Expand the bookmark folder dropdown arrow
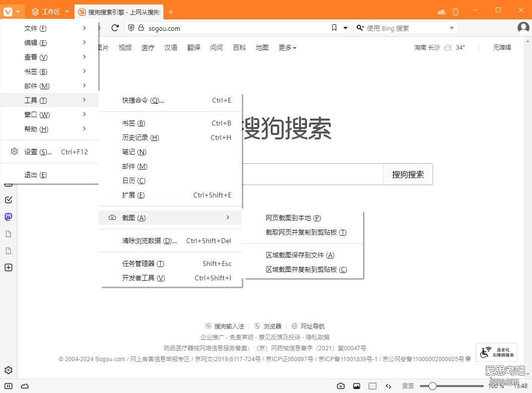The height and width of the screenshot is (393, 532). (x=345, y=28)
